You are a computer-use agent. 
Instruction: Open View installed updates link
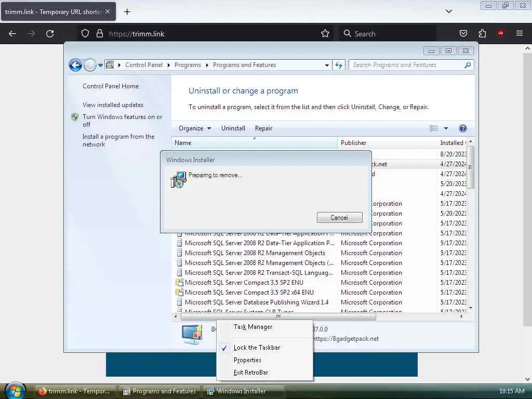pos(113,105)
